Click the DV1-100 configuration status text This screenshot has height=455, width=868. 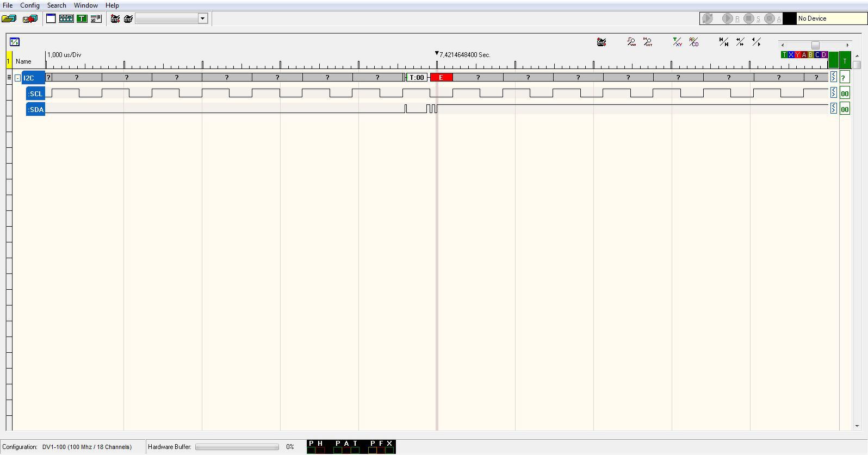pyautogui.click(x=87, y=447)
